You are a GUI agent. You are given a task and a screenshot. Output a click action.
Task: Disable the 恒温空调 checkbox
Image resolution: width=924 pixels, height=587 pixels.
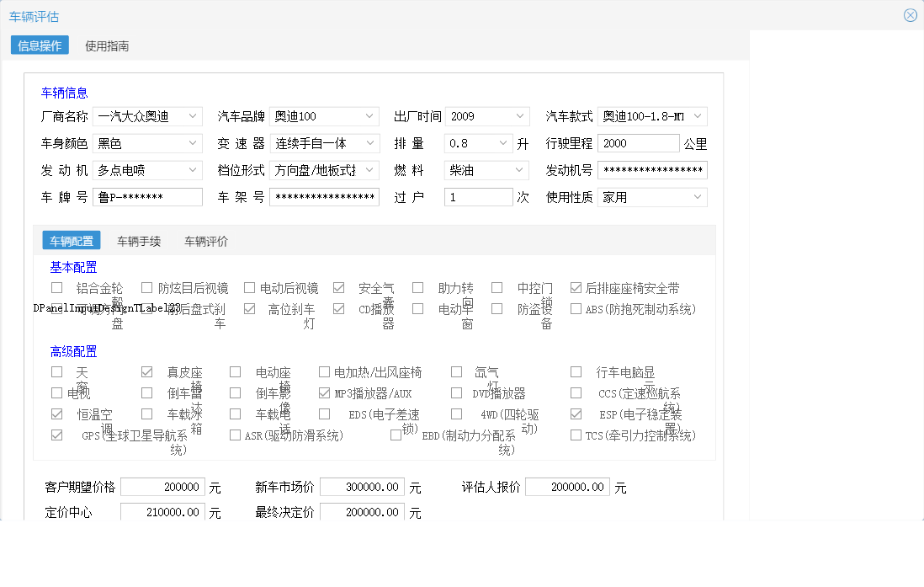[56, 414]
